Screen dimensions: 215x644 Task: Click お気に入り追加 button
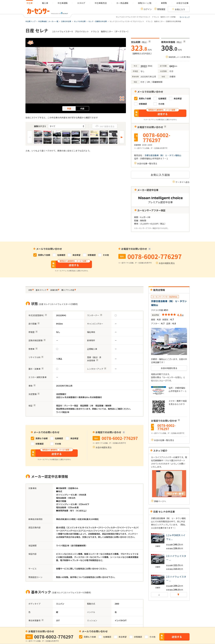coord(160,175)
